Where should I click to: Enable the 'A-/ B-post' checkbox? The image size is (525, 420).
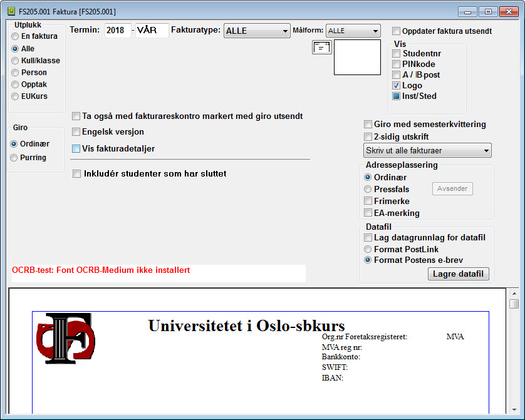pos(397,75)
